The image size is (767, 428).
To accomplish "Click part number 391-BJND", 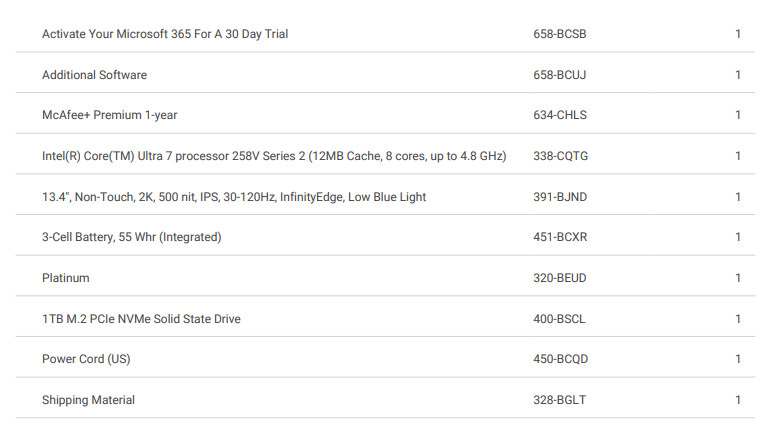I will [560, 197].
